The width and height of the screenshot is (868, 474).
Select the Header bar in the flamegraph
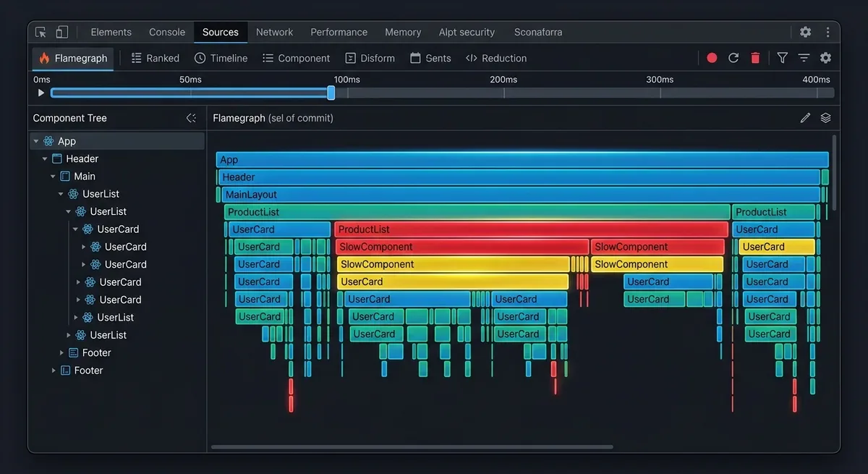pos(519,177)
